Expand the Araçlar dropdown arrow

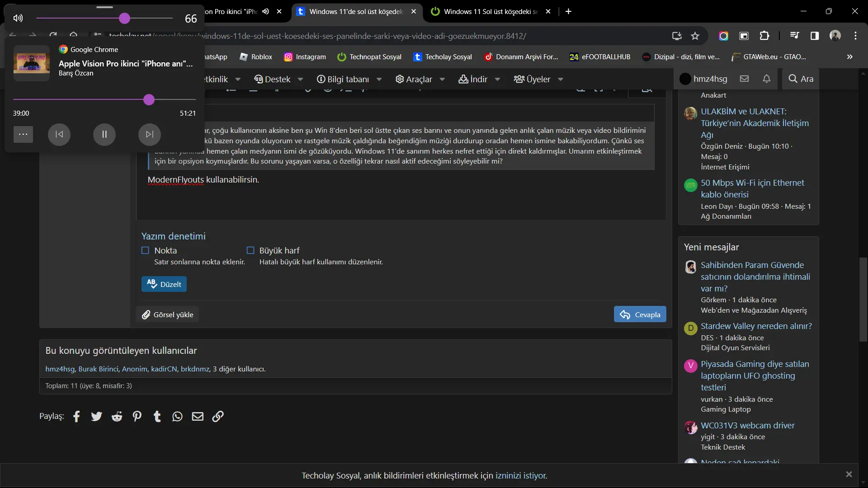pos(442,80)
